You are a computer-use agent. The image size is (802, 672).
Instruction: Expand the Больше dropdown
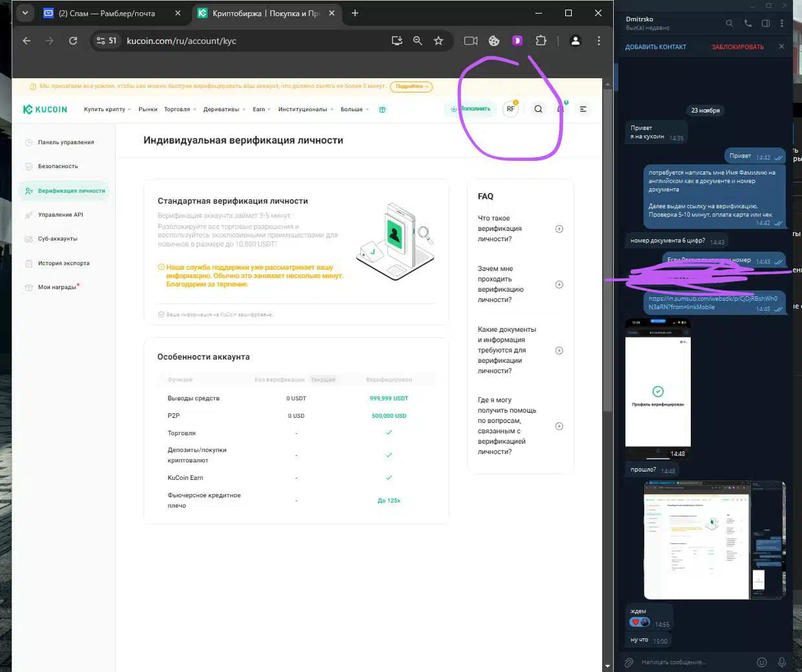354,109
